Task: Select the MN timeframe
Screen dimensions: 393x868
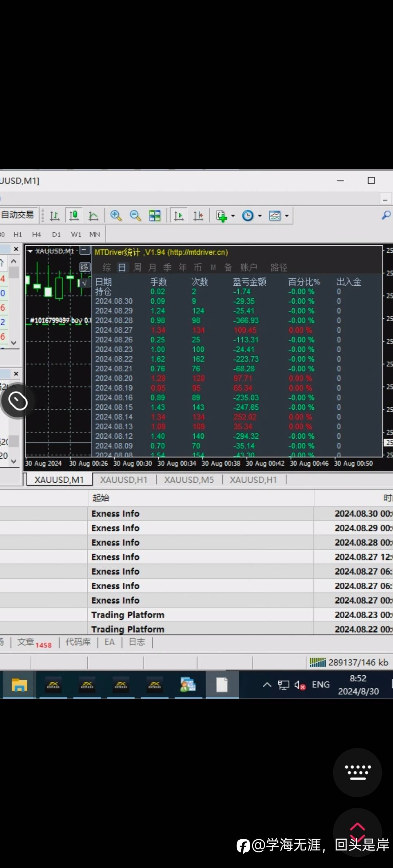Action: click(95, 235)
